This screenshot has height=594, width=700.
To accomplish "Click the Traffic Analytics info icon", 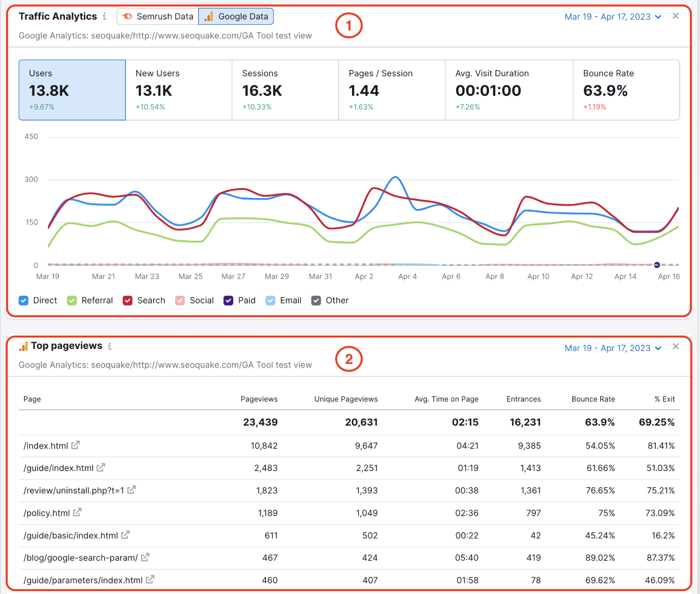I will point(104,16).
